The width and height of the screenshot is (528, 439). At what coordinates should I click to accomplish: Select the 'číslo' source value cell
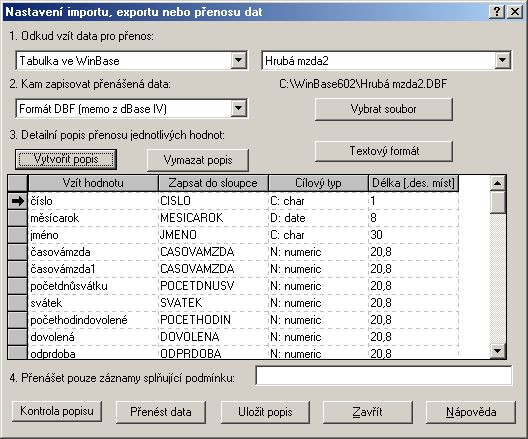click(x=93, y=201)
